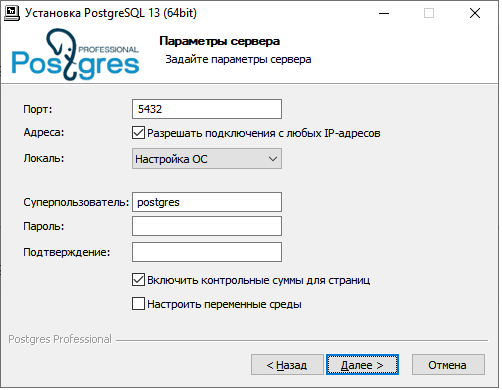The height and width of the screenshot is (390, 502).
Task: Click the Подтверждение password confirmation field
Action: click(x=207, y=252)
